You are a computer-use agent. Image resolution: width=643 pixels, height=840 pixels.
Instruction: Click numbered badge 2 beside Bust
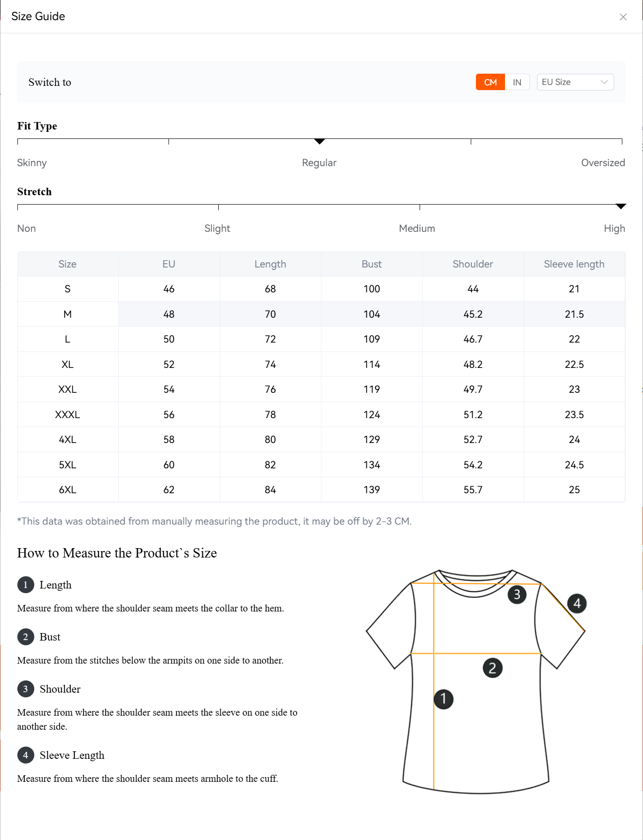[x=26, y=637]
